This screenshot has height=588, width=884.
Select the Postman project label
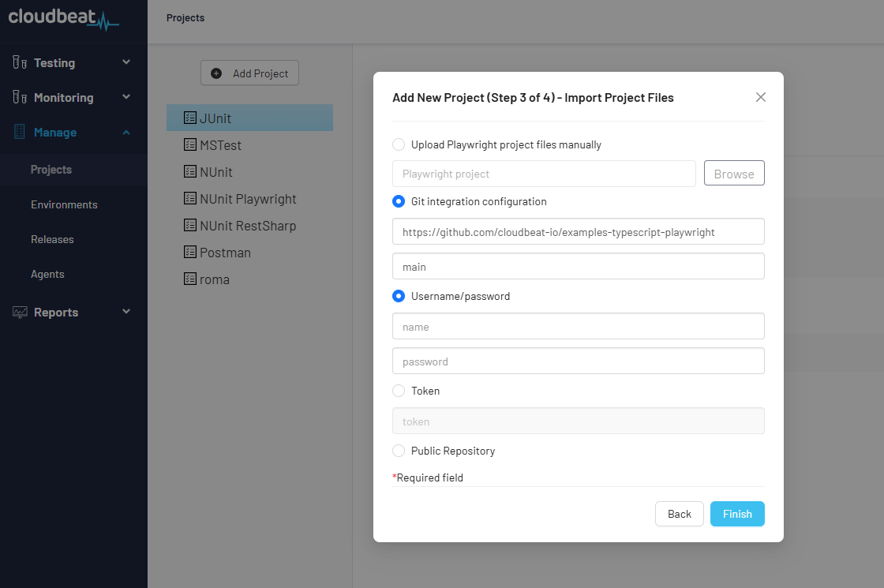point(225,253)
